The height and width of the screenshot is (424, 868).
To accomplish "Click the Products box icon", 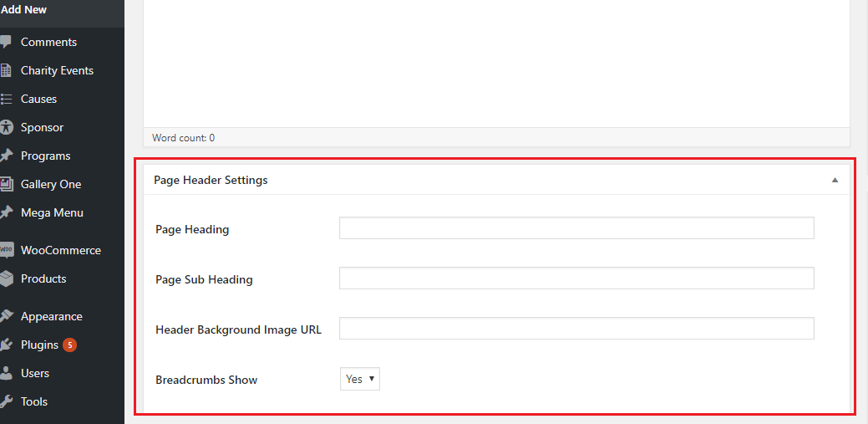I will (6, 278).
